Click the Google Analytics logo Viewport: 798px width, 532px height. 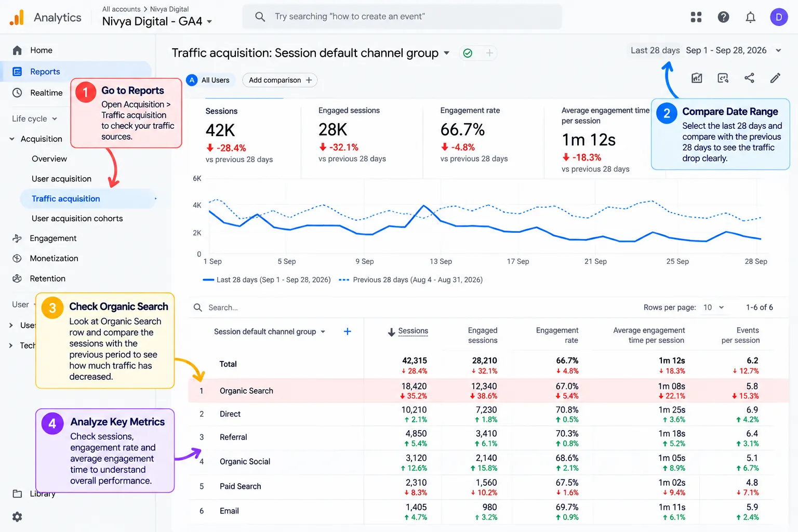click(x=17, y=17)
